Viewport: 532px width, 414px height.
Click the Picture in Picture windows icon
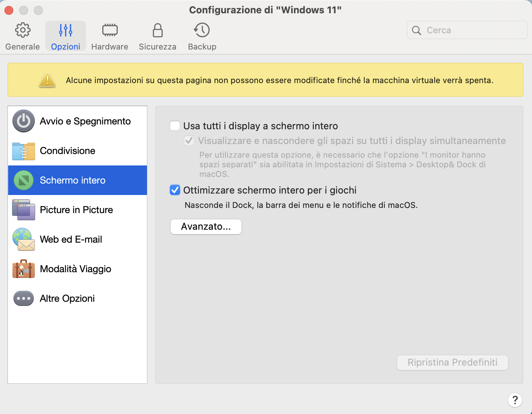(x=24, y=210)
